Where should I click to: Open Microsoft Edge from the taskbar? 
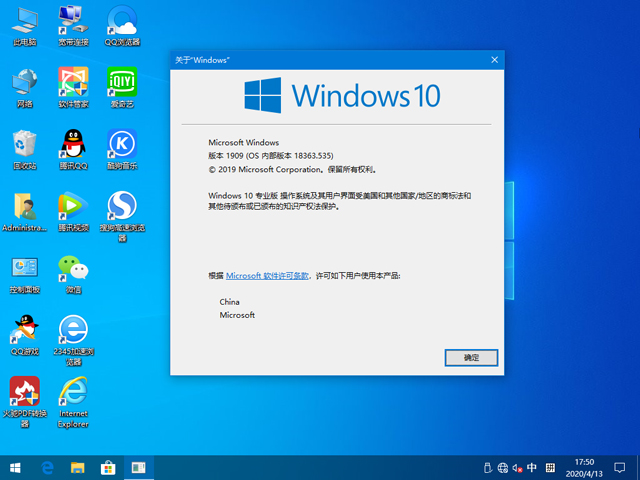click(x=47, y=468)
